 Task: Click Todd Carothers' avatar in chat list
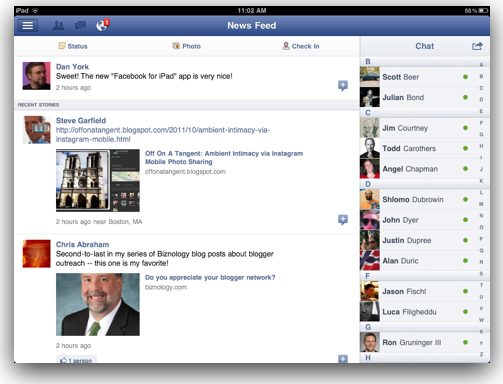pos(370,148)
